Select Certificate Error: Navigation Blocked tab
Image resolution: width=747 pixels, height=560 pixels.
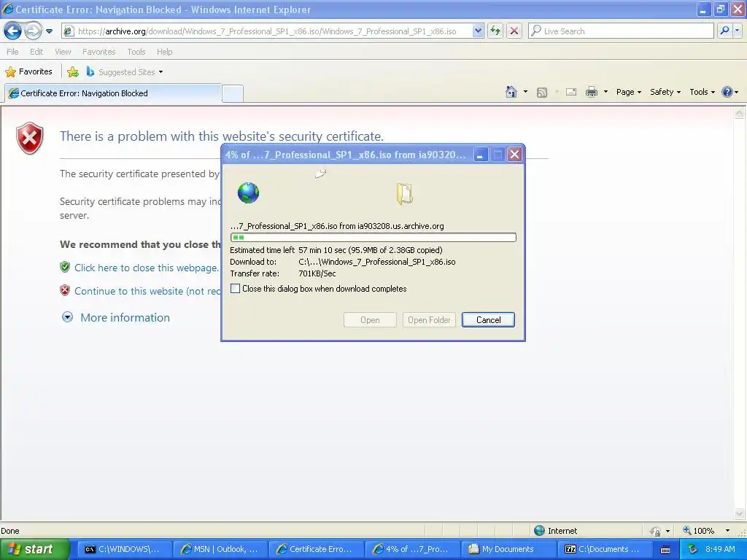[x=113, y=93]
